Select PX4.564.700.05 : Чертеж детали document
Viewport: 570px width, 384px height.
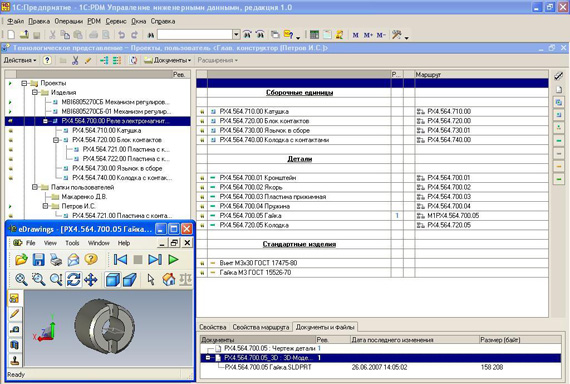tap(269, 348)
